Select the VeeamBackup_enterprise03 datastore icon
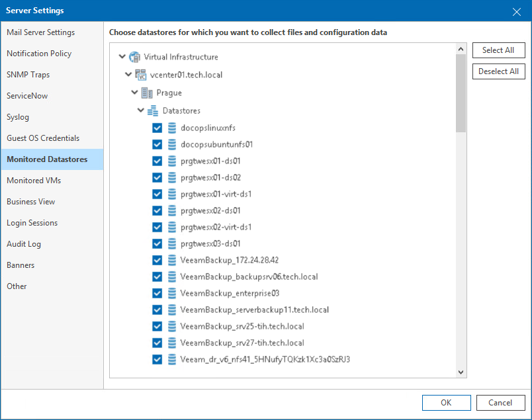Screen dimensions: 532x420 tap(173, 292)
